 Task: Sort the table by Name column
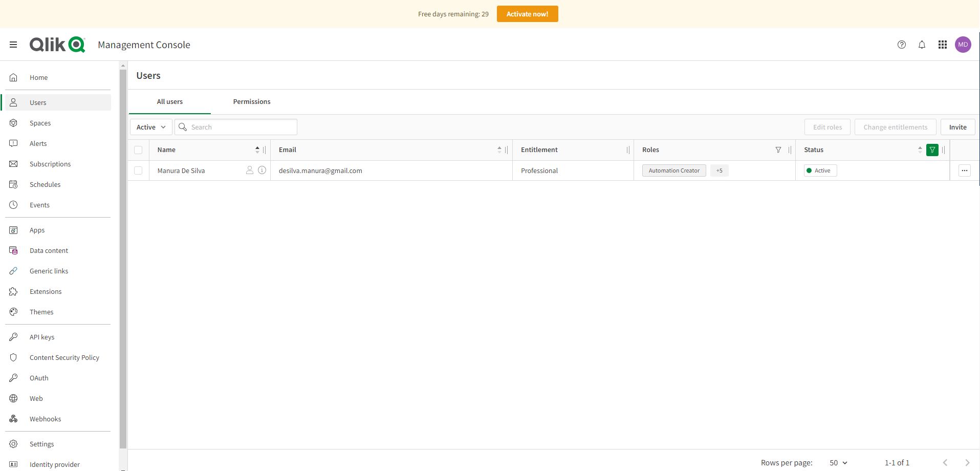click(x=257, y=150)
